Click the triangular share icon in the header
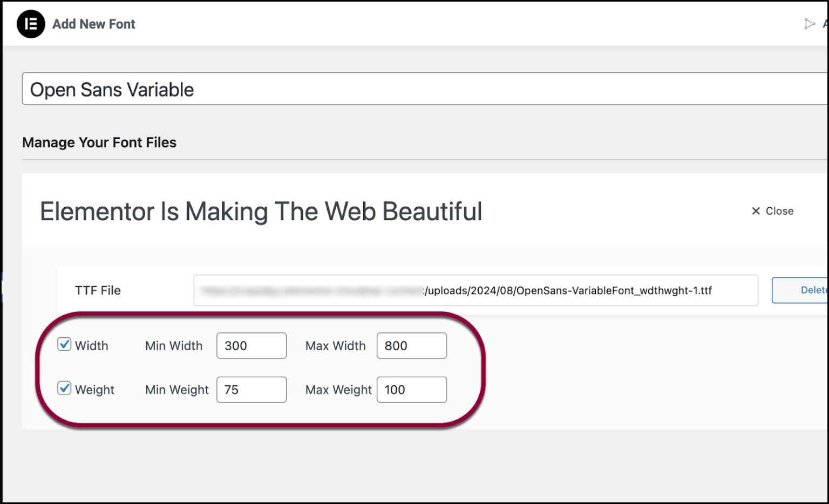Screen dimensions: 829x504 click(x=810, y=24)
